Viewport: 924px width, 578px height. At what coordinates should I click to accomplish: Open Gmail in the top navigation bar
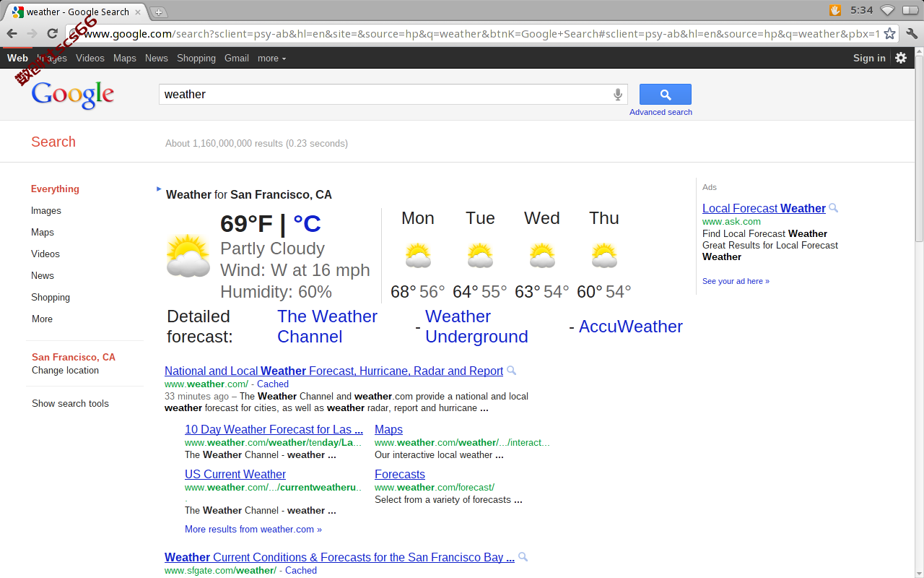[237, 58]
